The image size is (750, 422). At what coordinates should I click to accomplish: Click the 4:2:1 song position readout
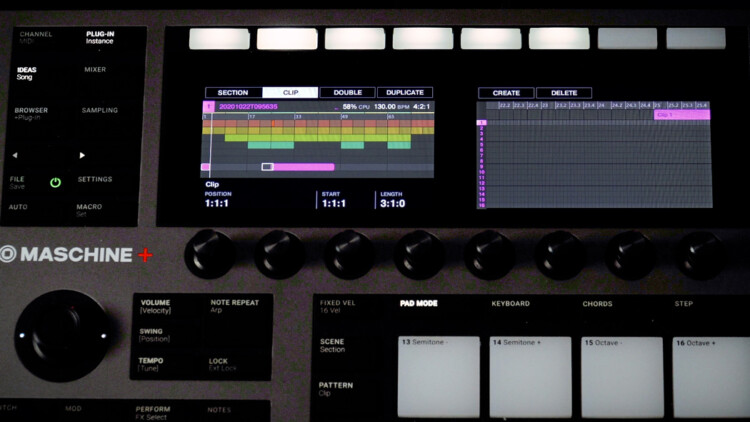click(421, 106)
